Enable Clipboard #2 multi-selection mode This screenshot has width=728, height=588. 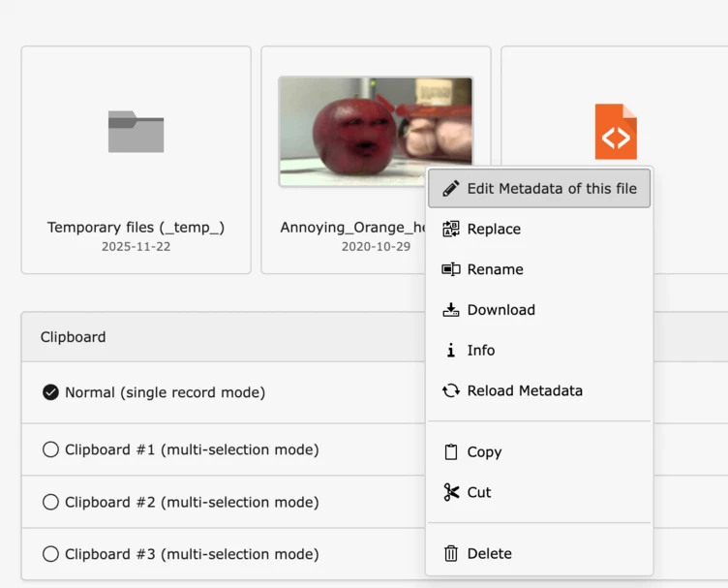click(51, 502)
